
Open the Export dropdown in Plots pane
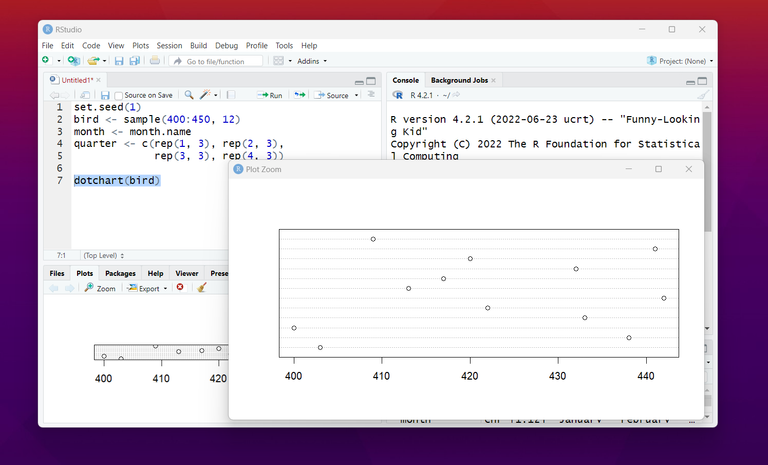[x=147, y=288]
